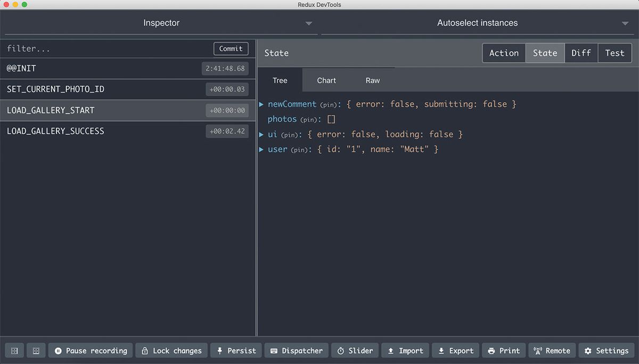Open the time-travel Slider
639x364 pixels.
tap(355, 350)
